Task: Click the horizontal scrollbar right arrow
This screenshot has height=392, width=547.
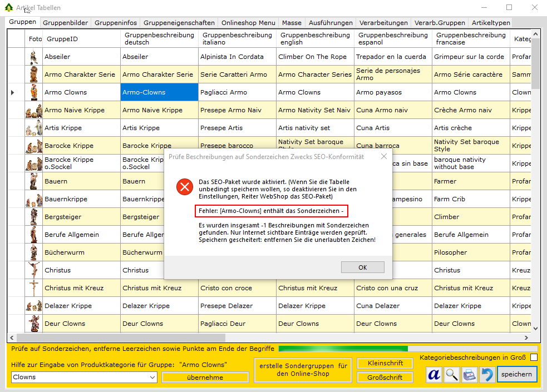Action: [x=526, y=338]
